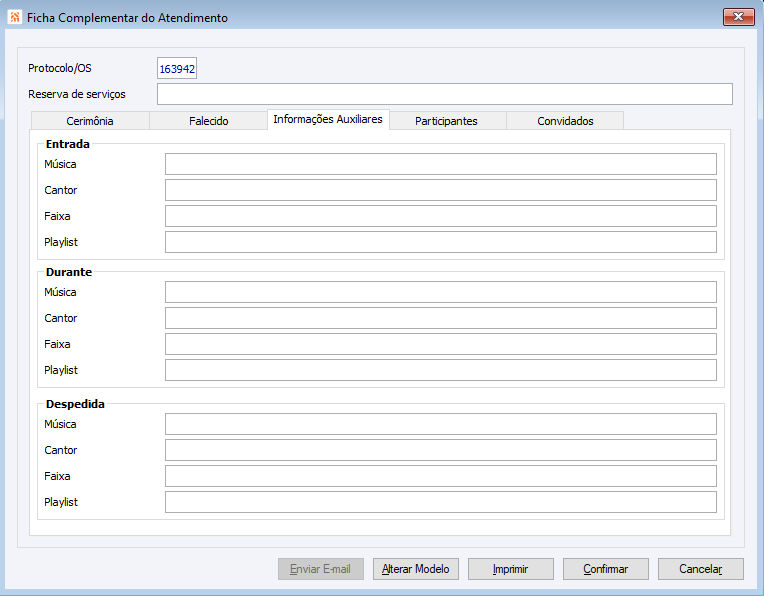
Task: Focus the Cantor field under Durante
Action: coord(440,318)
